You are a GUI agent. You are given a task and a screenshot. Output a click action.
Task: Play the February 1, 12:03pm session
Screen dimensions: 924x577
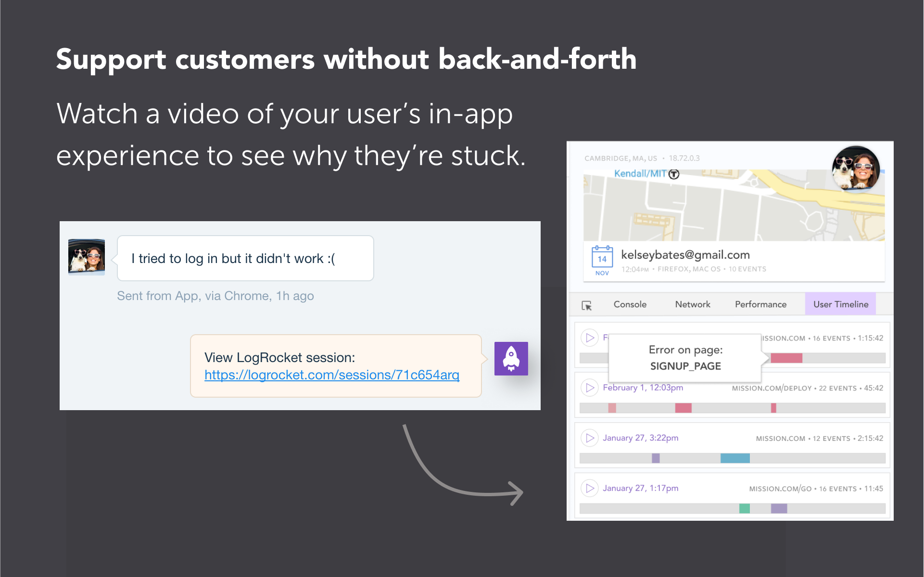(590, 388)
